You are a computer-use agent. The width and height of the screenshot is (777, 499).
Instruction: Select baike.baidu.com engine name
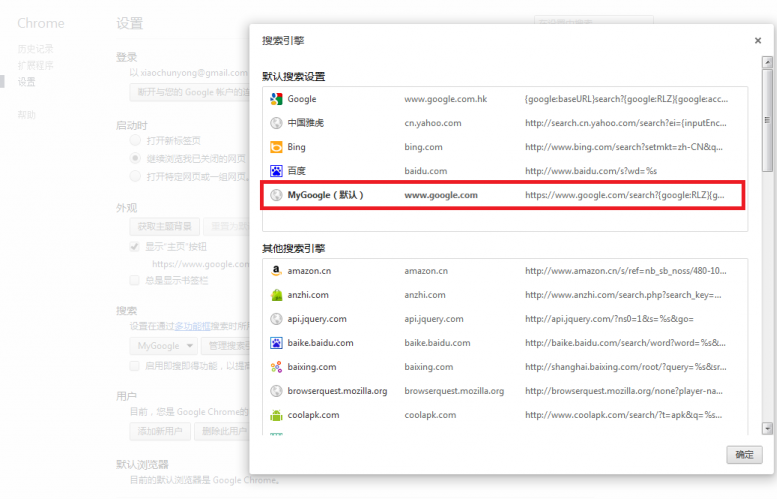320,343
